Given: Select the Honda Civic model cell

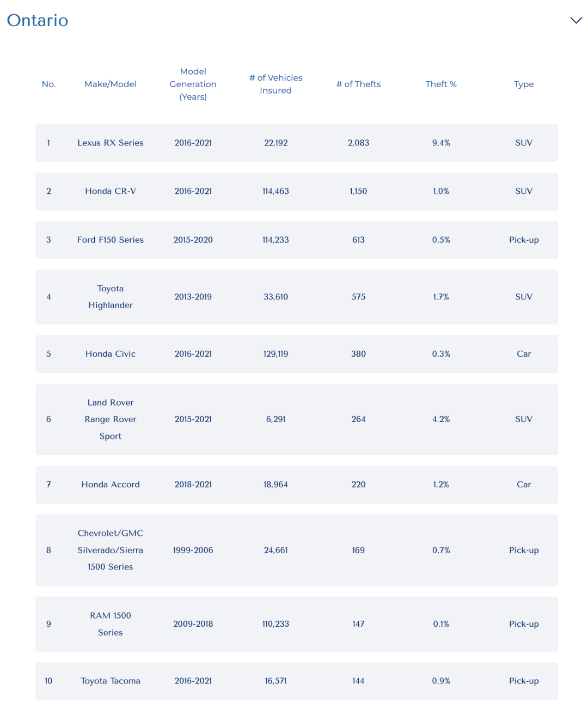Looking at the screenshot, I should pos(111,354).
